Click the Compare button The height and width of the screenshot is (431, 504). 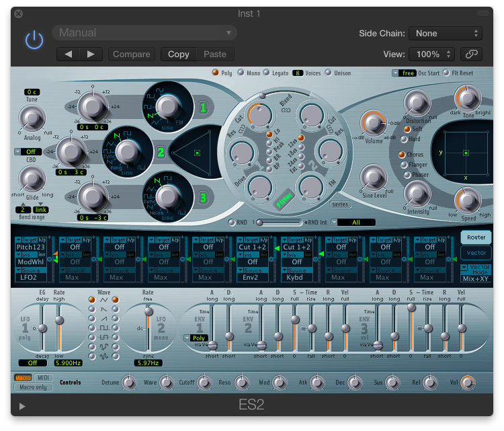(x=132, y=54)
